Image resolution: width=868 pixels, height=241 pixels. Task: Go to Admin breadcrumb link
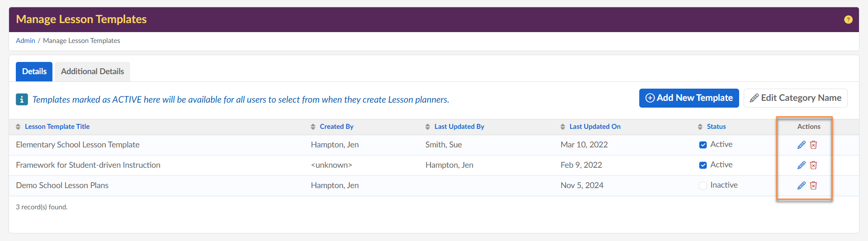25,41
